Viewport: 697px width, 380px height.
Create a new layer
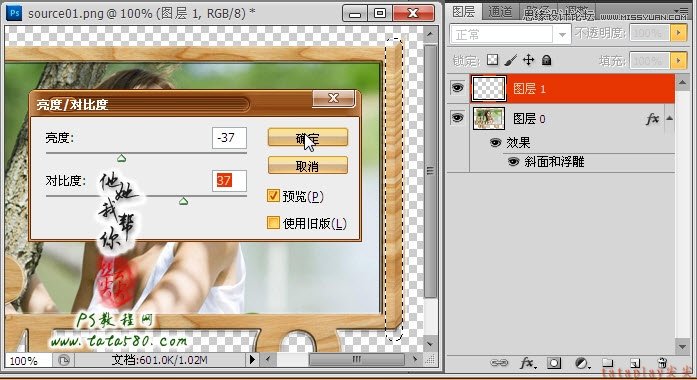click(x=635, y=363)
